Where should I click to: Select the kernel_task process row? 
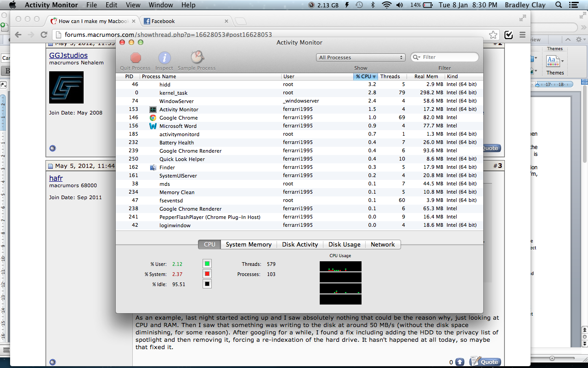pos(300,93)
